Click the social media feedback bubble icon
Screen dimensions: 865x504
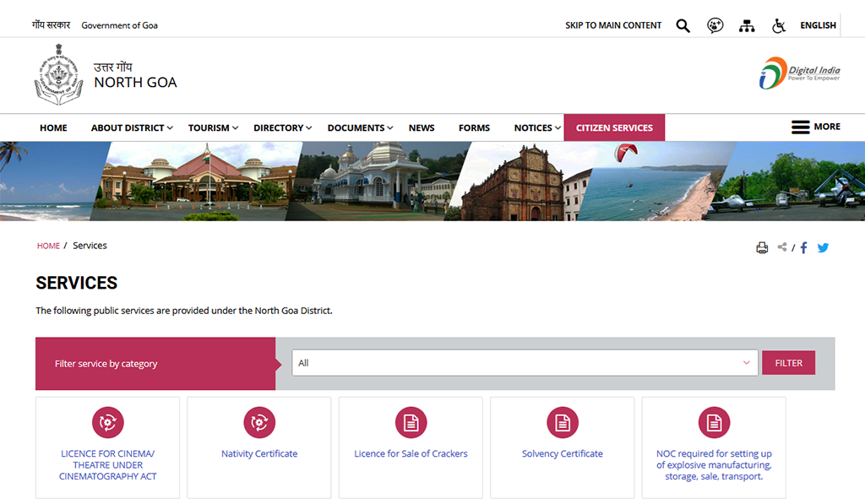click(715, 25)
